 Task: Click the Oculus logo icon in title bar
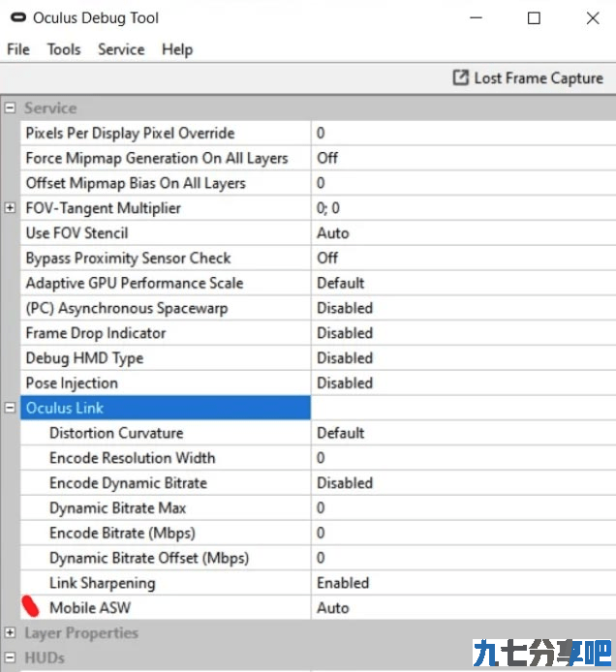[18, 18]
